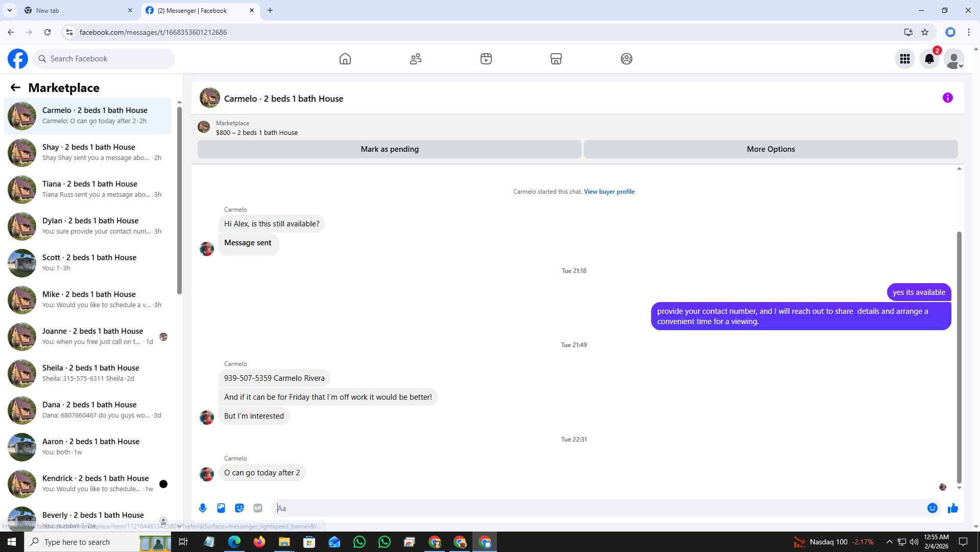
Task: Open Shay's 2 beds 1 bath House chat
Action: pos(88,152)
